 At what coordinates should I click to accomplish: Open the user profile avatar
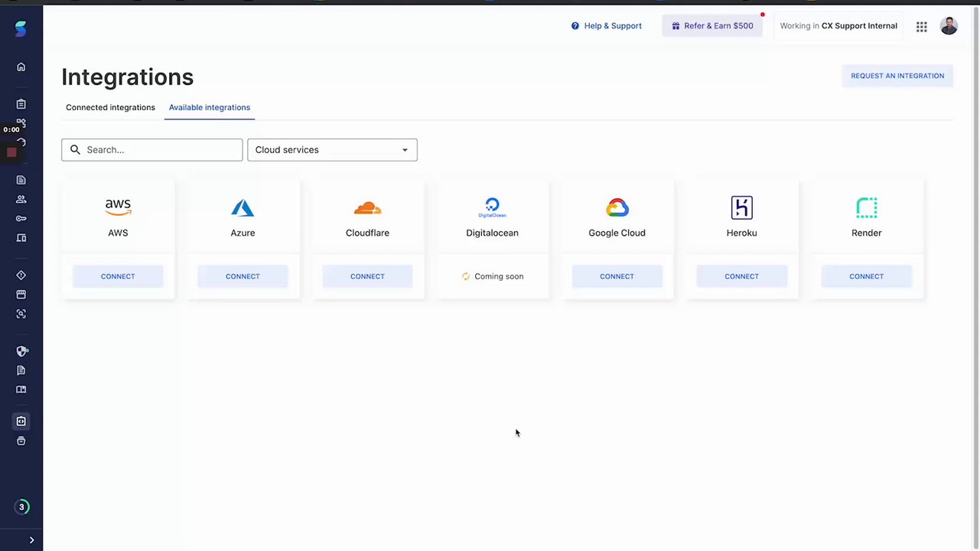click(x=949, y=26)
